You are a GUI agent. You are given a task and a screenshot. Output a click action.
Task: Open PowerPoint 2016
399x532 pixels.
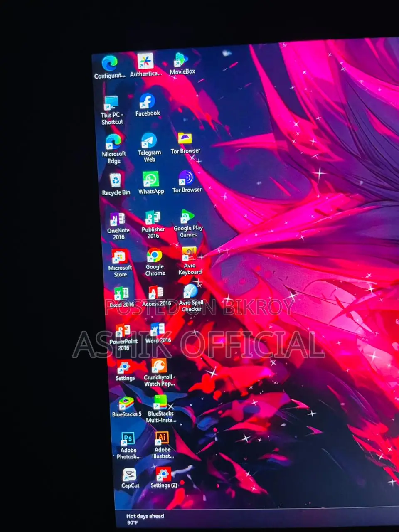pos(123,337)
